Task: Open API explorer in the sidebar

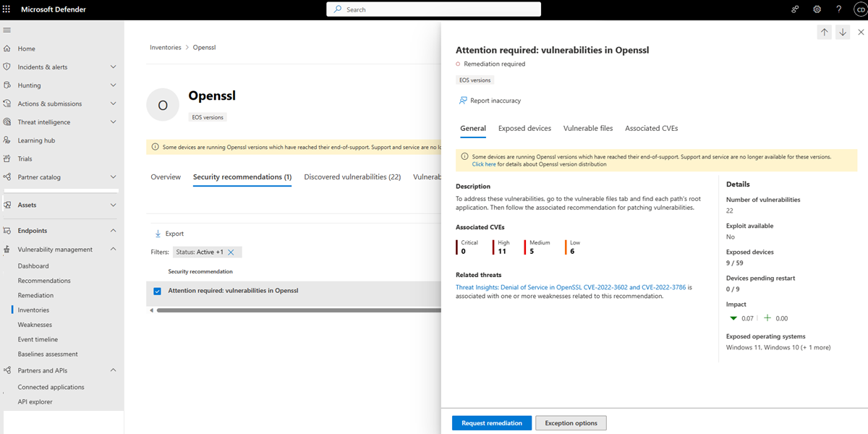Action: [35, 401]
